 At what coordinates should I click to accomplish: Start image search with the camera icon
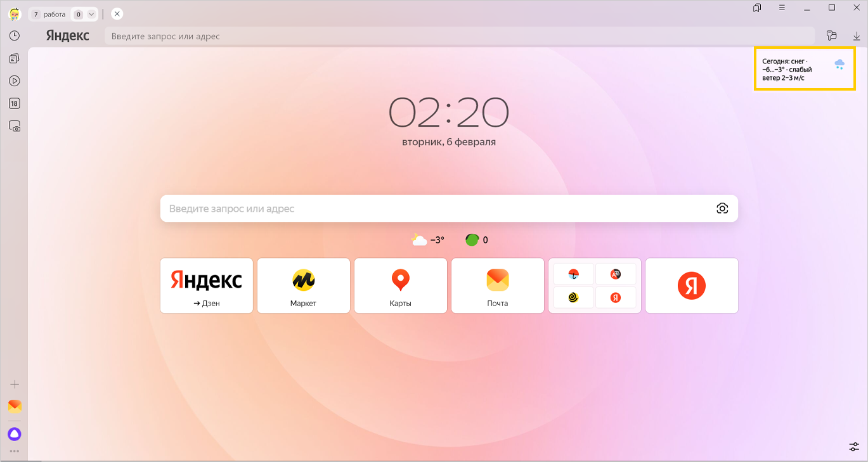pos(722,209)
